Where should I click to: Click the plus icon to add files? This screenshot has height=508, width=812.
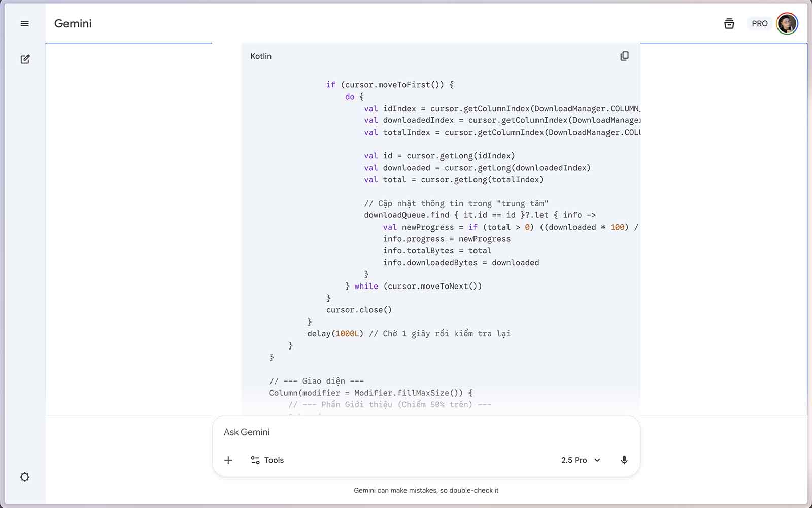(x=228, y=460)
